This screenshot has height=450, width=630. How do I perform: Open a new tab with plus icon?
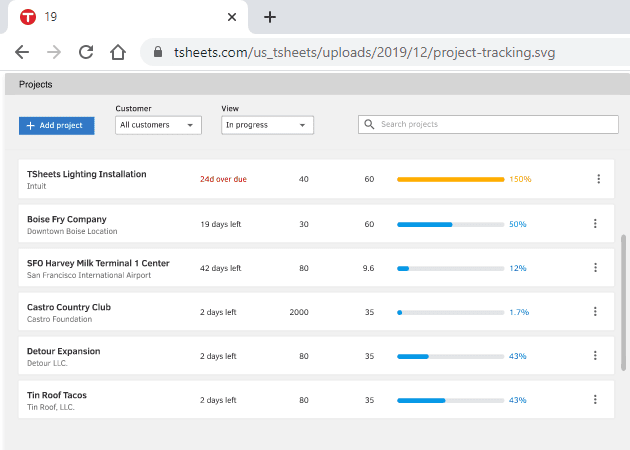pos(270,17)
